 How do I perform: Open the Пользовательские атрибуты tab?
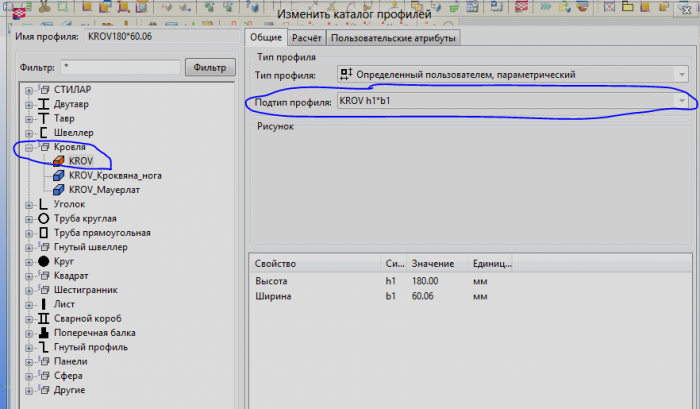tap(393, 38)
